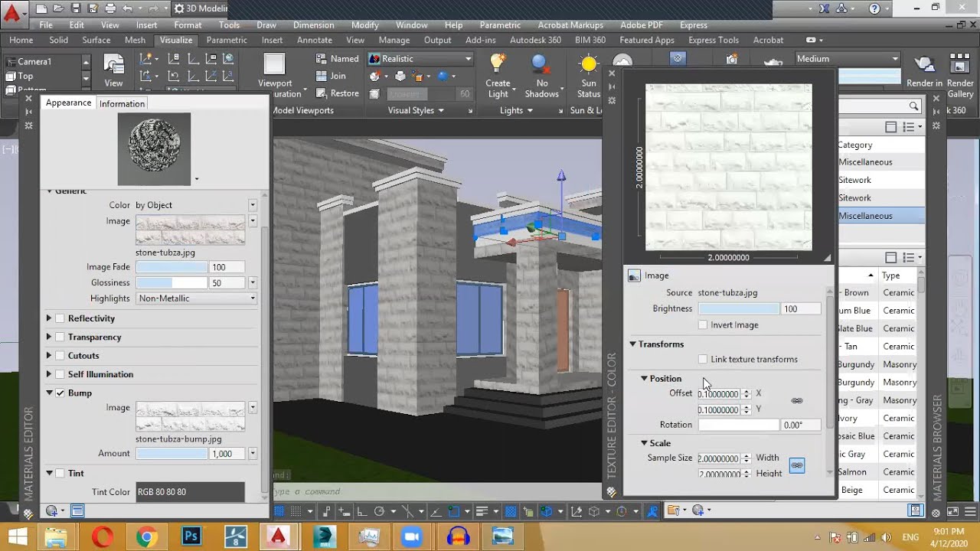This screenshot has width=980, height=551.
Task: Click the Viewport Configuration icon
Action: point(274,66)
